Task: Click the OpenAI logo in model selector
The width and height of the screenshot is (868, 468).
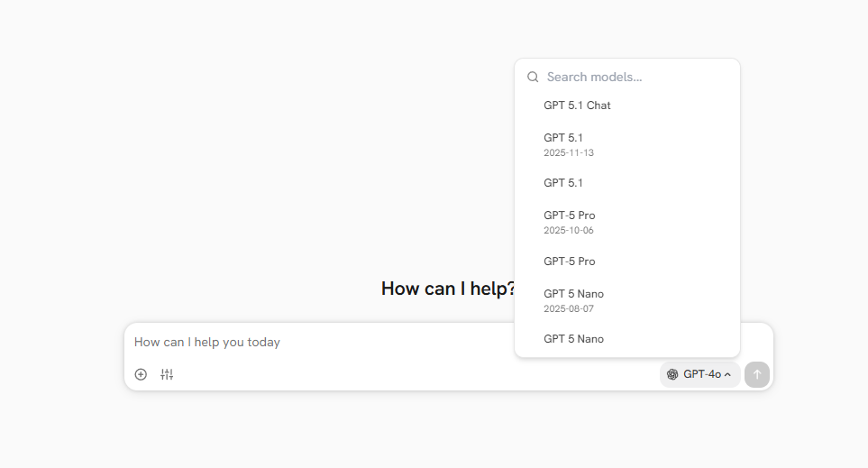Action: [x=672, y=374]
